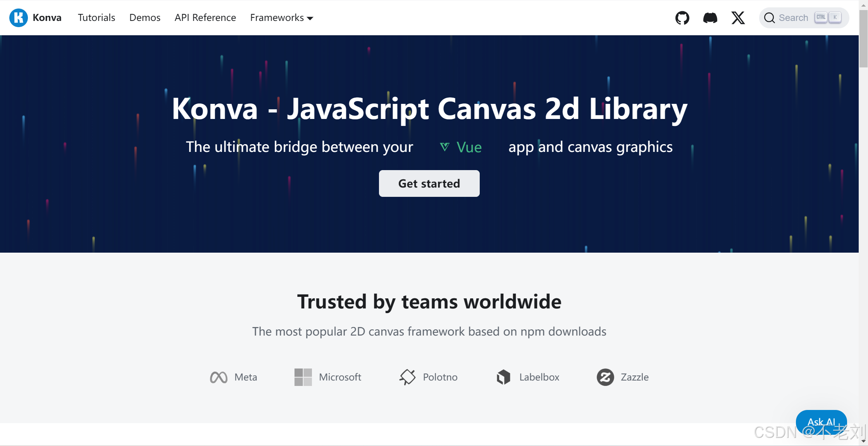The height and width of the screenshot is (446, 868).
Task: Expand the Frameworks dropdown menu
Action: pyautogui.click(x=282, y=18)
